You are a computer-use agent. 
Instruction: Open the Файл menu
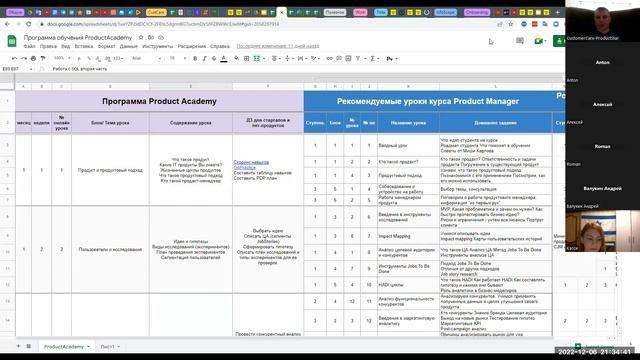(29, 46)
